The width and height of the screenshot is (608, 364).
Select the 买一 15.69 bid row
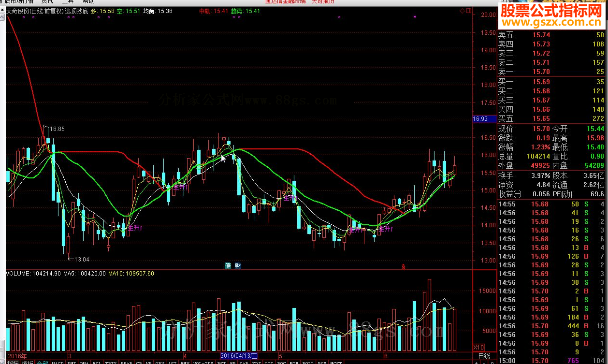551,82
